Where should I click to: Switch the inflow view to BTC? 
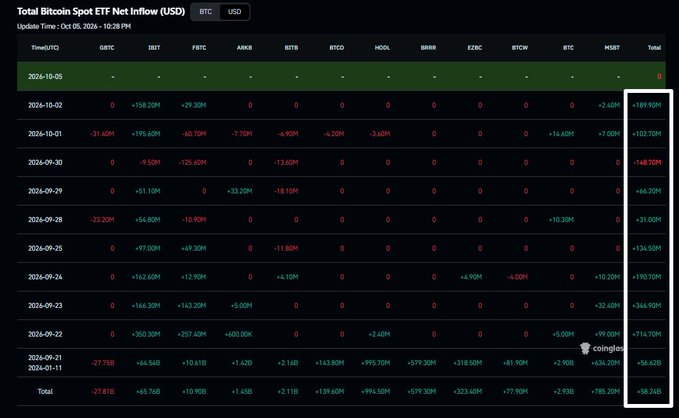pyautogui.click(x=206, y=12)
